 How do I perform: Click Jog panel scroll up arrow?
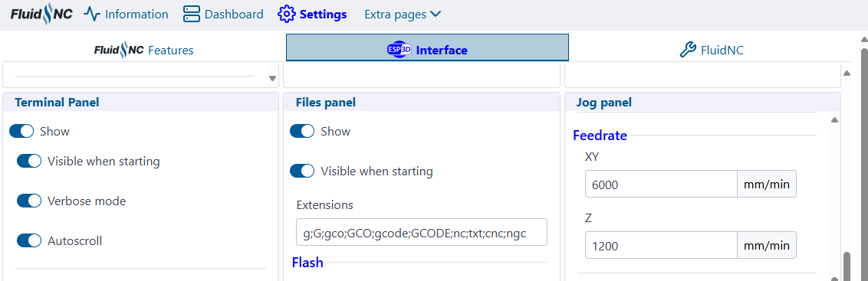(835, 120)
